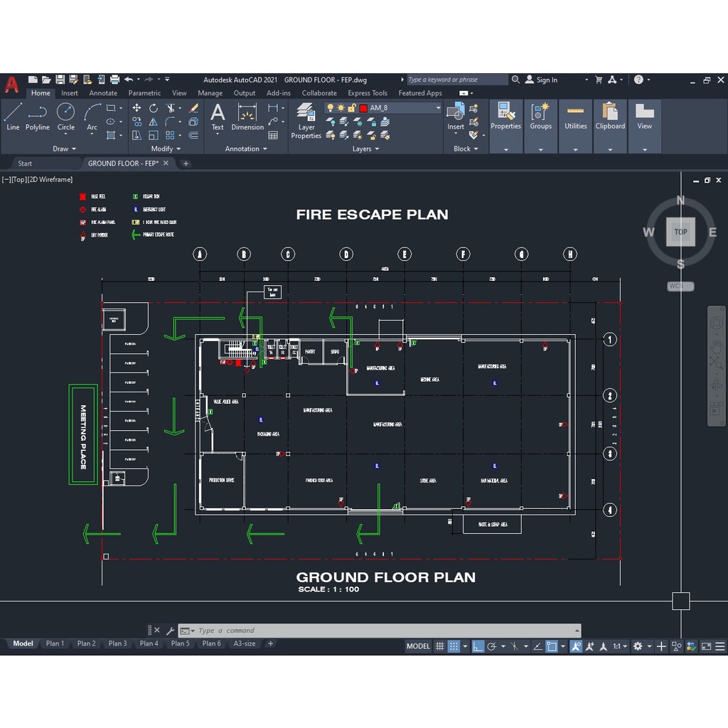The height and width of the screenshot is (728, 728).
Task: Select the Text annotation tool
Action: [x=218, y=117]
